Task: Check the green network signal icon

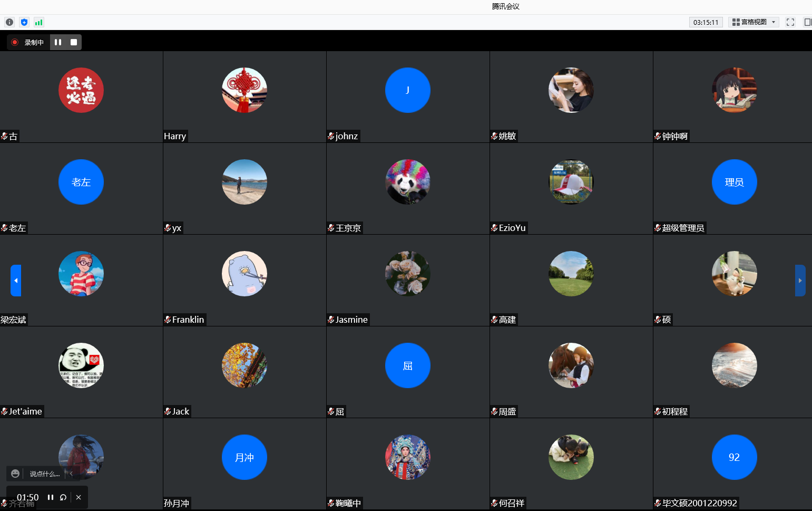Action: coord(38,22)
